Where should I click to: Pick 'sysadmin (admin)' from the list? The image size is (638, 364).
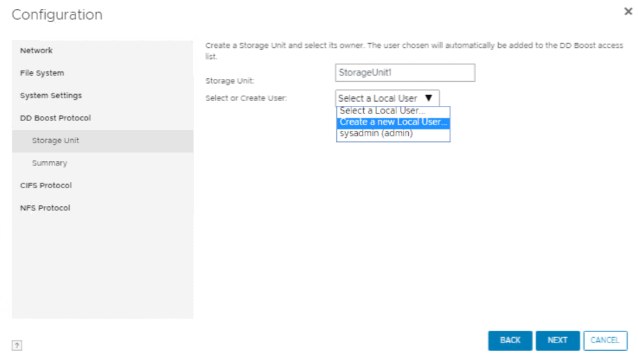[376, 134]
